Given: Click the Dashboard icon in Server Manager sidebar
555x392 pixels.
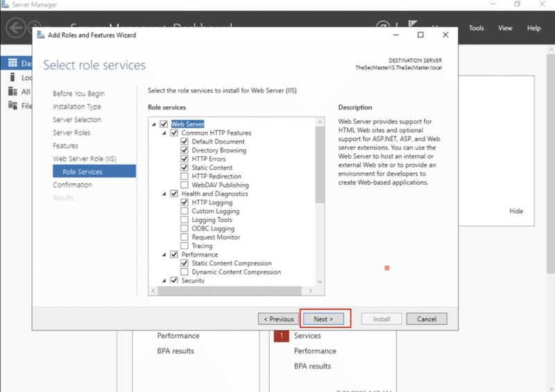Looking at the screenshot, I should [12, 63].
